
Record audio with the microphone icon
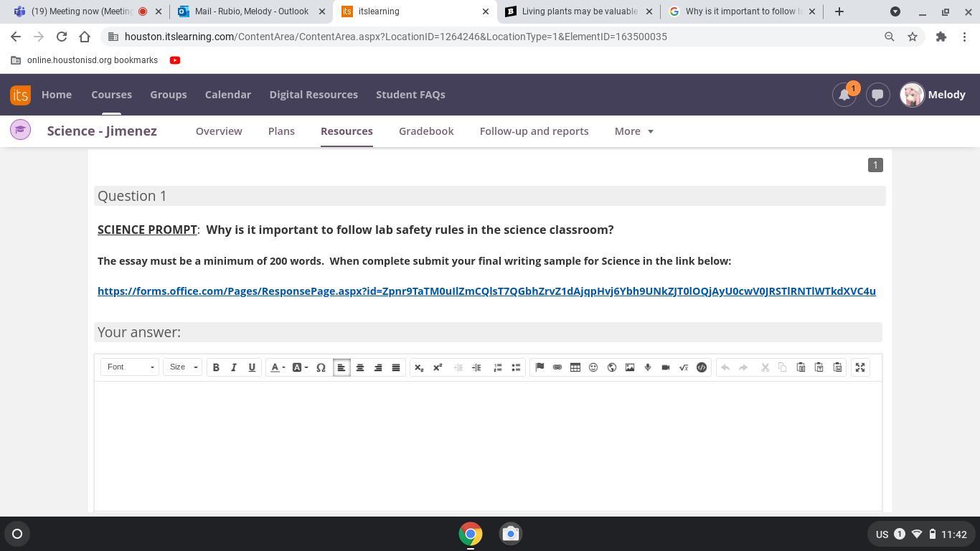pyautogui.click(x=648, y=367)
